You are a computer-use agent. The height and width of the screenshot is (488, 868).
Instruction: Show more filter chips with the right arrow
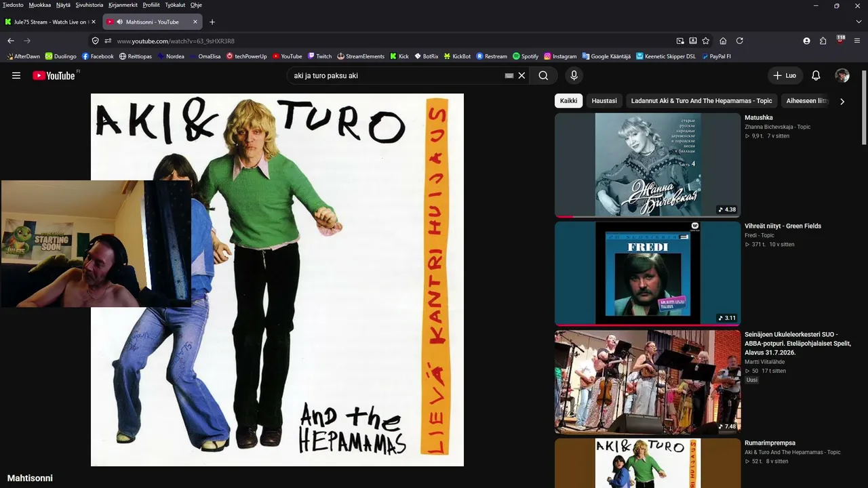tap(842, 101)
